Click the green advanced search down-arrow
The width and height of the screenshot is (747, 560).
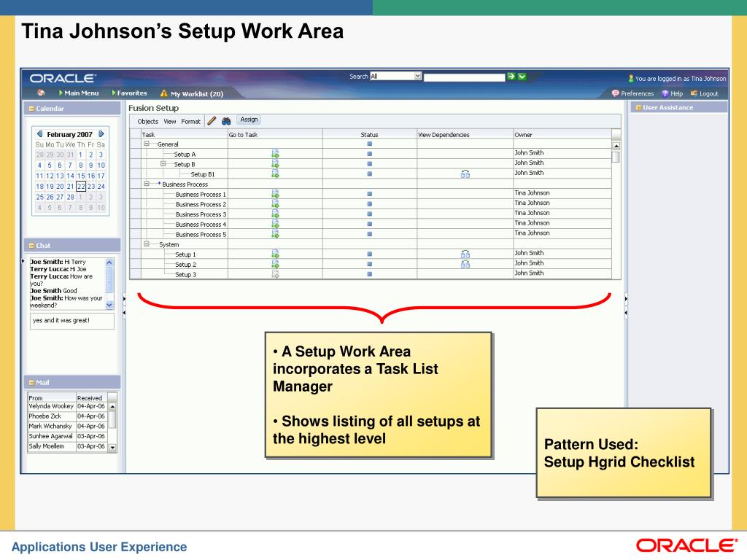[522, 76]
